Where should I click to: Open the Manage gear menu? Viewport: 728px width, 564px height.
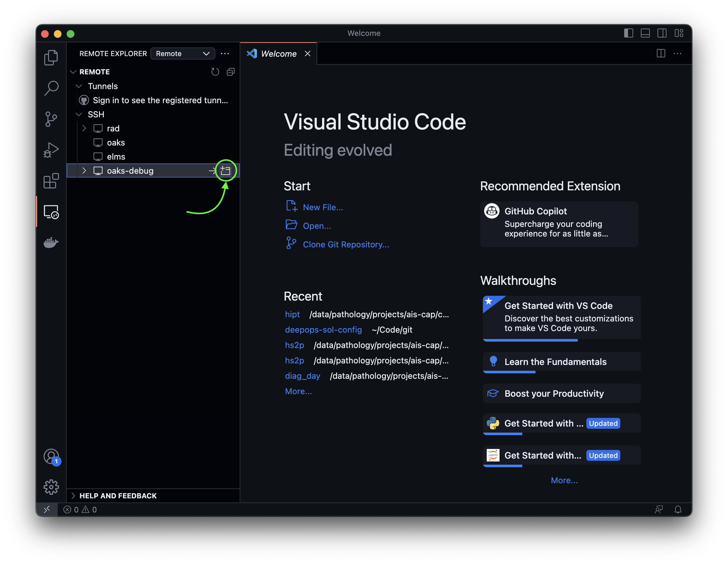tap(51, 487)
